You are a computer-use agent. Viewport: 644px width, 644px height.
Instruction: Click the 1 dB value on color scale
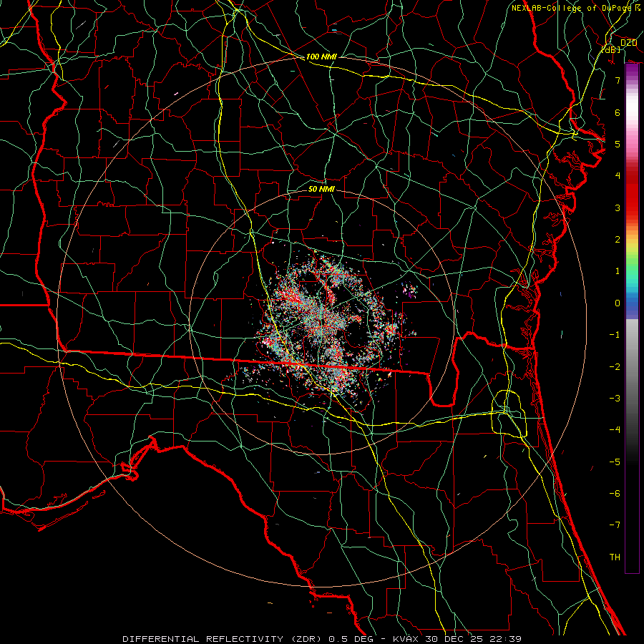point(618,271)
